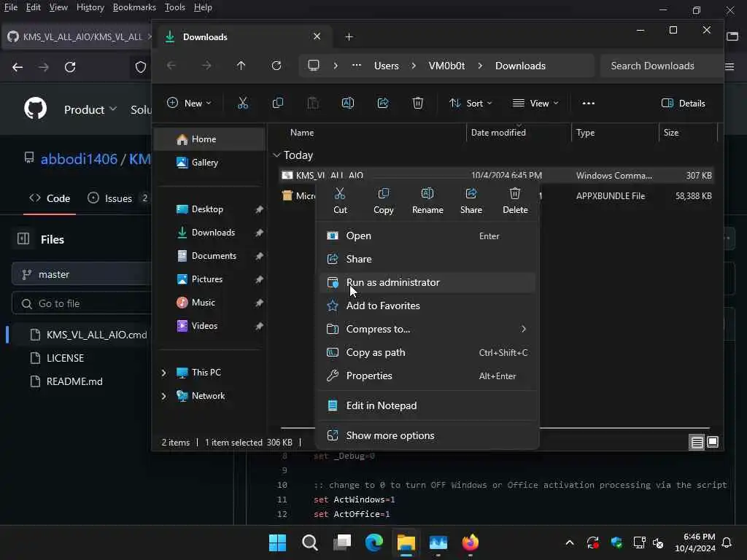The image size is (747, 560).
Task: Open Task View from taskbar
Action: [342, 542]
